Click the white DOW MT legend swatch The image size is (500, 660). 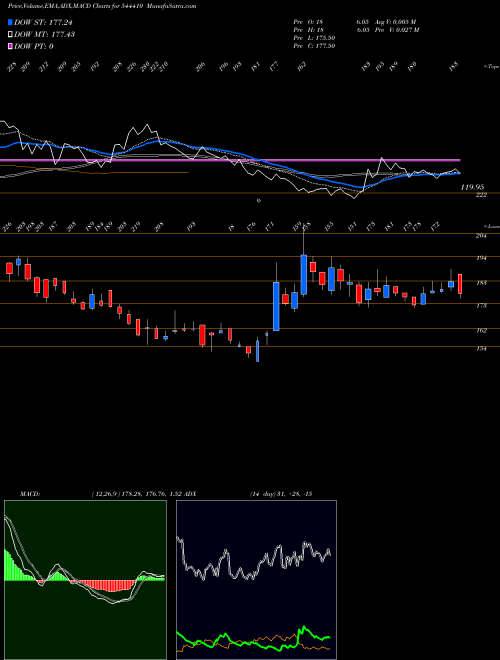tap(10, 34)
